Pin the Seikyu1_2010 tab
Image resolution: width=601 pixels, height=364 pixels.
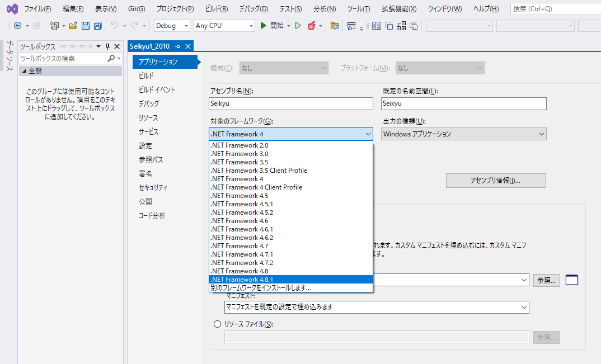tap(177, 46)
